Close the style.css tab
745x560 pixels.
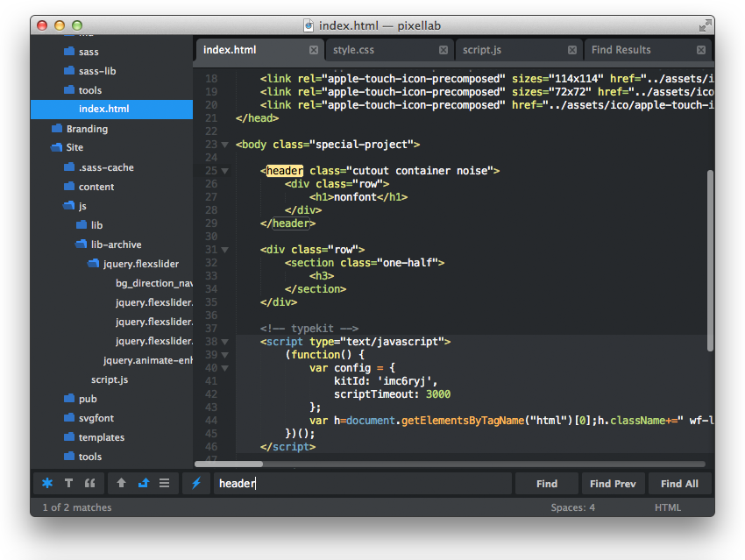pyautogui.click(x=443, y=50)
